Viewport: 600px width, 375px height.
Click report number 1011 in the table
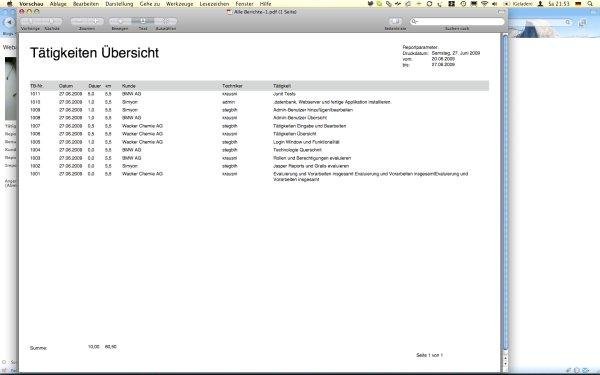coord(35,94)
